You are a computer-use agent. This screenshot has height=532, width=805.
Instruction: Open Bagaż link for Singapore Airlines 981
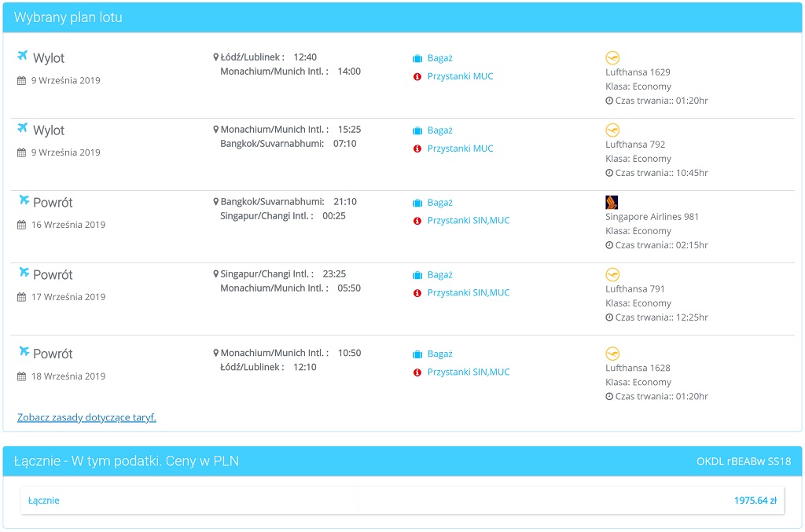coord(440,203)
